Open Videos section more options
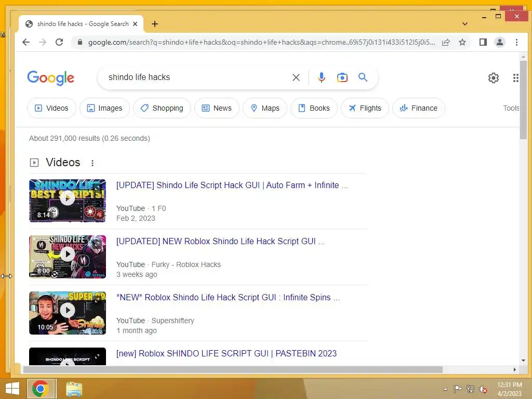Screen dimensions: 532x399 click(92, 163)
